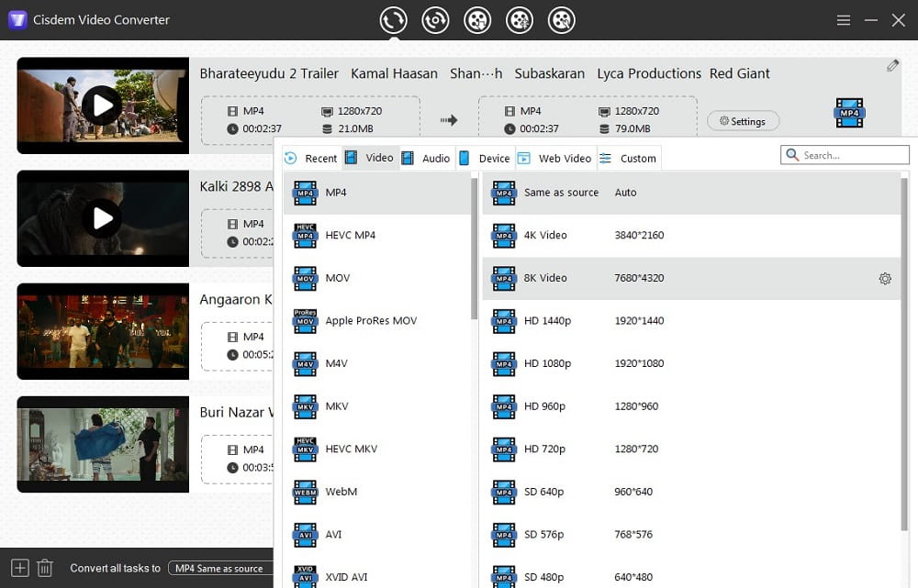
Task: Click the pencil icon to rename Bharateeyudu video
Action: (892, 66)
